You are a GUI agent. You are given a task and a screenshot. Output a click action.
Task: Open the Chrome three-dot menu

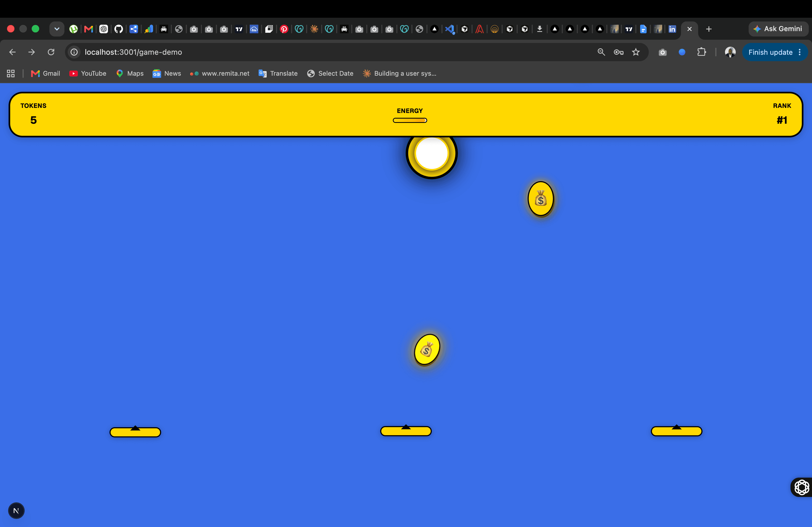(800, 52)
